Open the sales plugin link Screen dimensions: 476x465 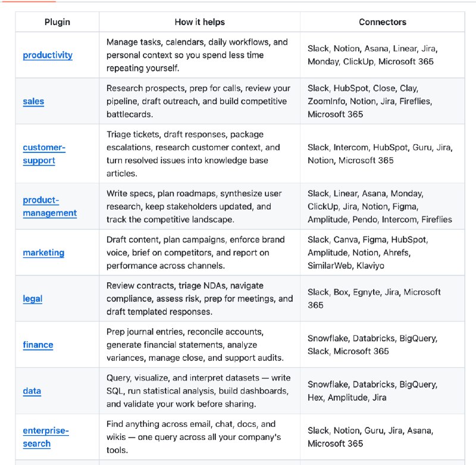coord(33,101)
